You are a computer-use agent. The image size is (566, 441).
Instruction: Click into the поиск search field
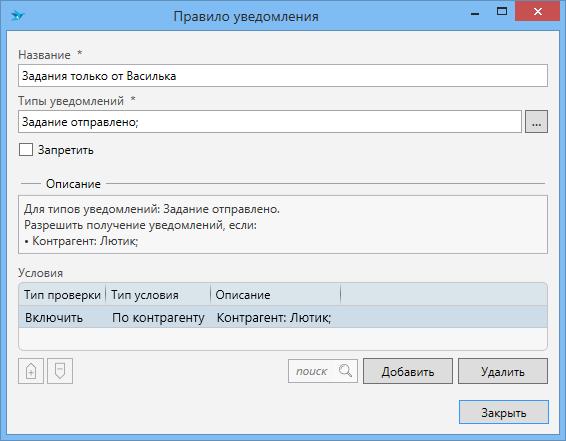pos(313,371)
